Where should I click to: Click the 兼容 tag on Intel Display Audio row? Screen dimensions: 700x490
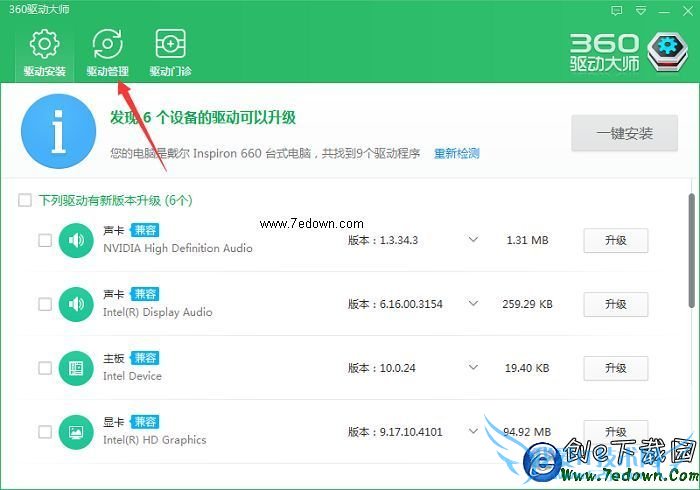pyautogui.click(x=145, y=294)
